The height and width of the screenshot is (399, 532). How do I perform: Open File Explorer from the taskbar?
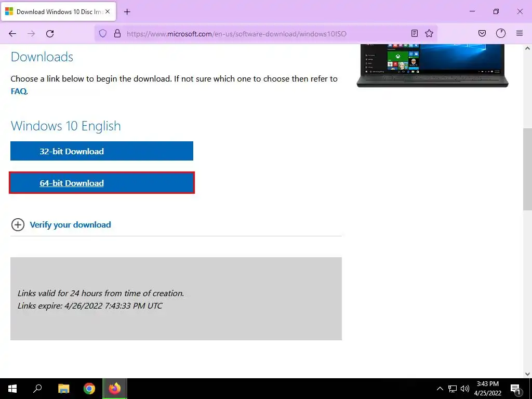pos(63,389)
